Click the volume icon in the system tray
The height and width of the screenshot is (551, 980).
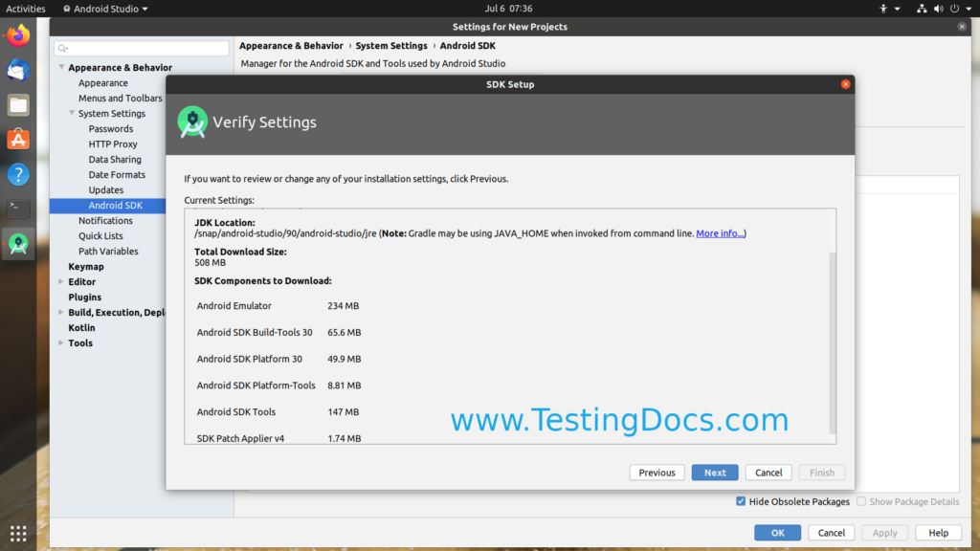point(939,9)
